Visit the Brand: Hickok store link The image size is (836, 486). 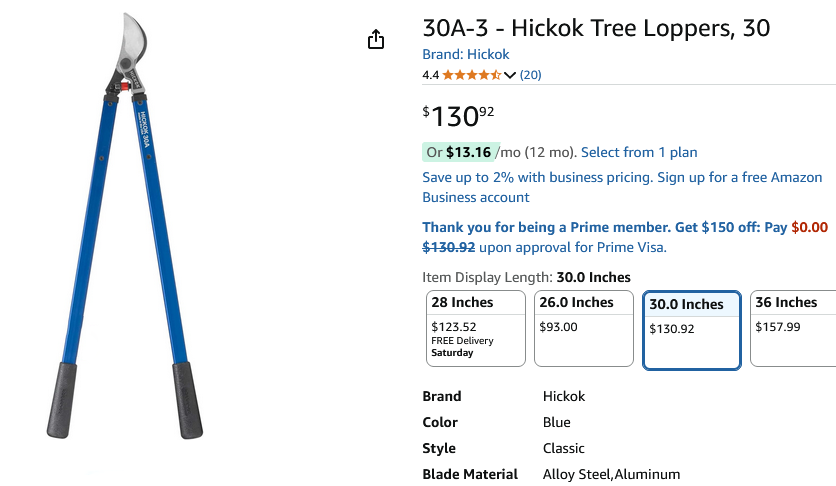click(x=465, y=55)
